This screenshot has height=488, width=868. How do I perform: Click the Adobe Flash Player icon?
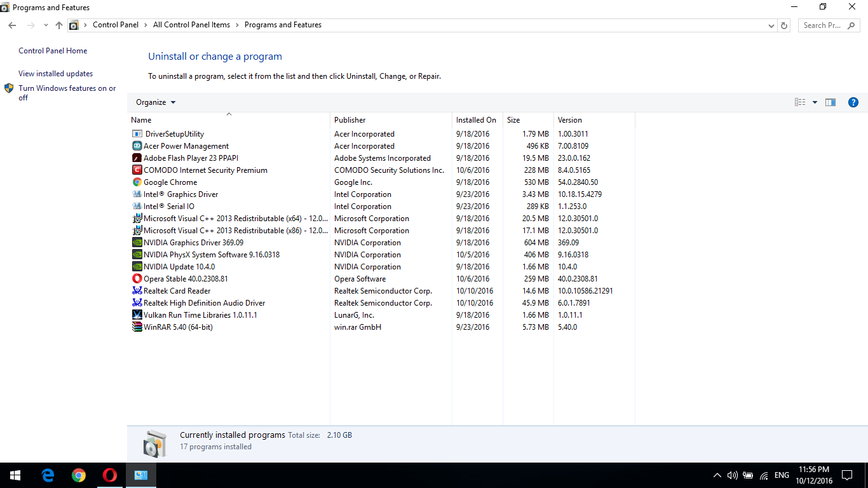click(137, 158)
